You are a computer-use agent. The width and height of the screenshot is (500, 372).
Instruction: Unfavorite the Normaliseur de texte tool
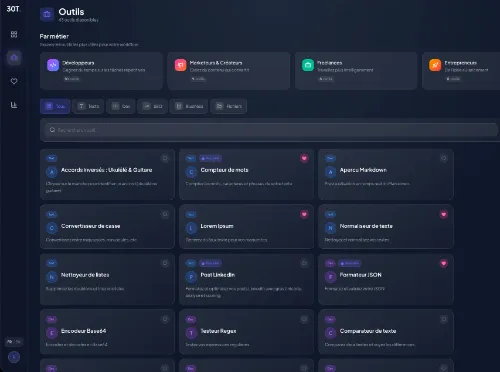click(443, 214)
